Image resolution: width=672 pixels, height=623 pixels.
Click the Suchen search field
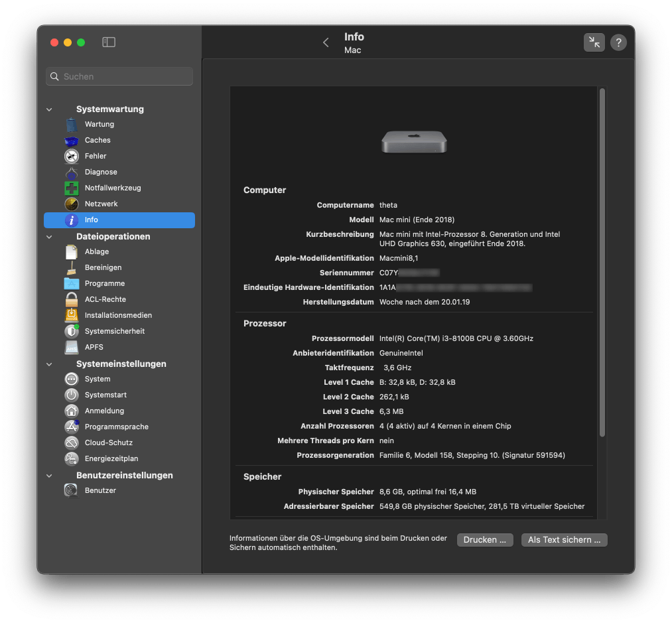119,76
